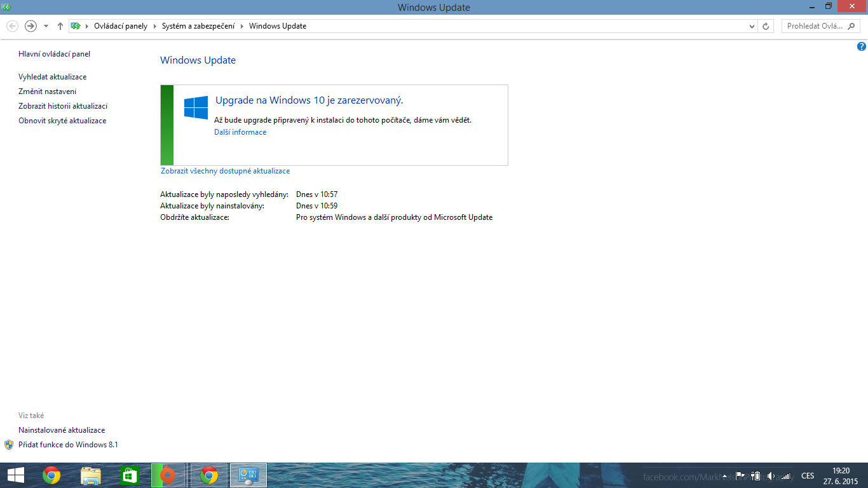Viewport: 868px width, 488px height.
Task: Show hidden tray icons arrow
Action: (725, 476)
